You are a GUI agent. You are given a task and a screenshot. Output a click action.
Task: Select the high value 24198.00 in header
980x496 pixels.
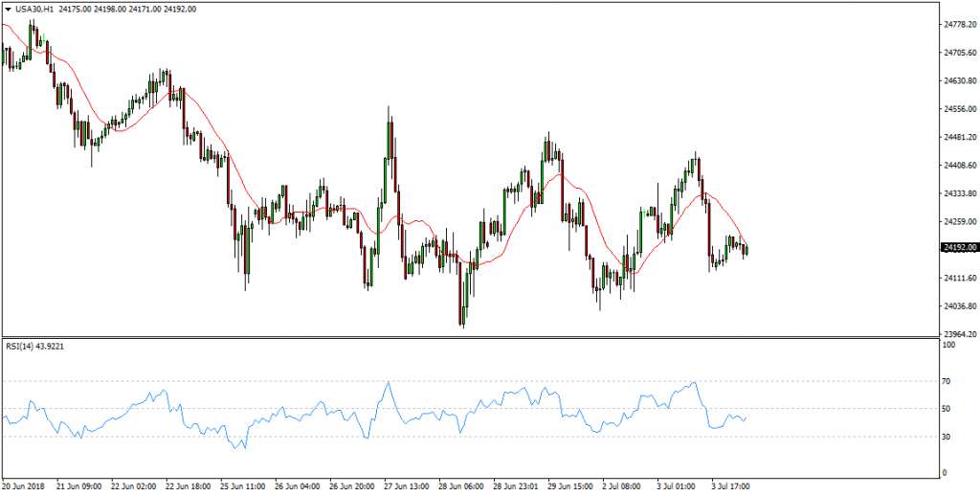click(111, 9)
